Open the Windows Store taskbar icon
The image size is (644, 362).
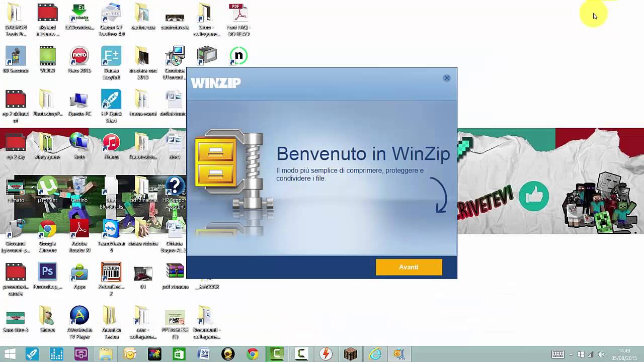(179, 354)
